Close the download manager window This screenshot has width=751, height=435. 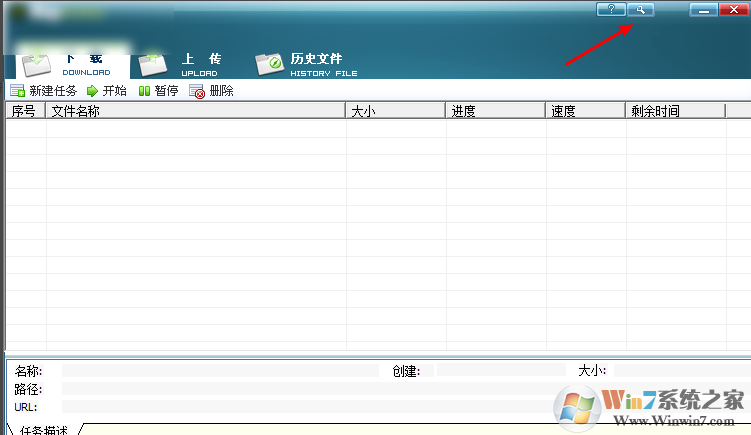[x=733, y=10]
